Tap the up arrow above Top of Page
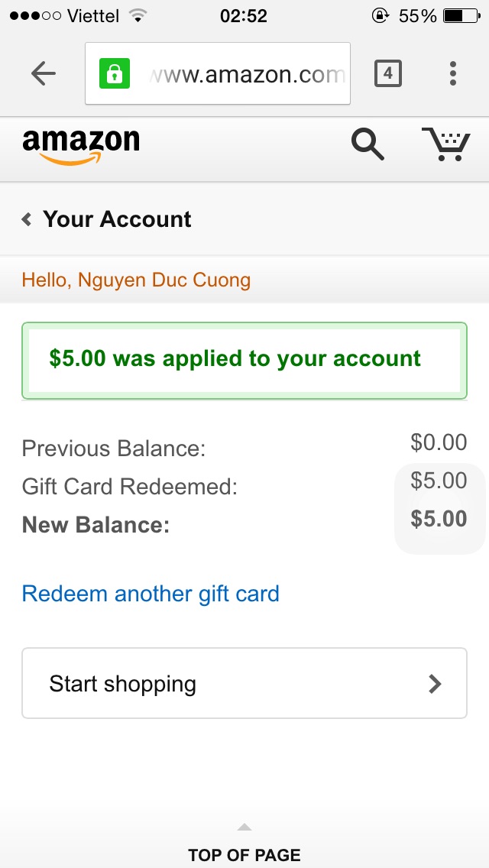The image size is (489, 868). click(x=244, y=827)
